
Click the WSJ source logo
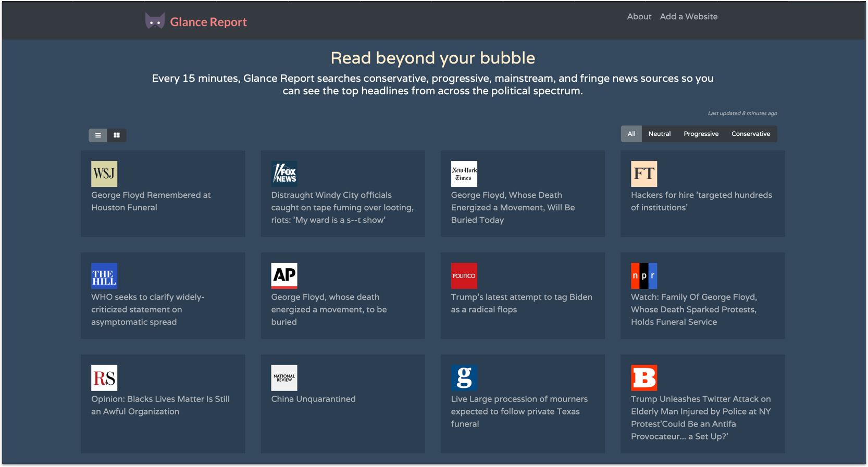(104, 174)
